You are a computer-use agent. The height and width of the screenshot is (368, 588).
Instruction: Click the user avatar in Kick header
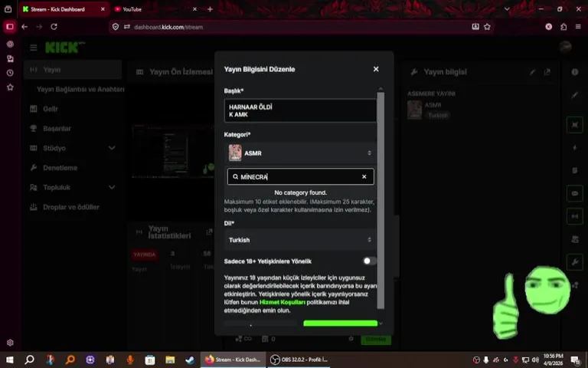566,47
